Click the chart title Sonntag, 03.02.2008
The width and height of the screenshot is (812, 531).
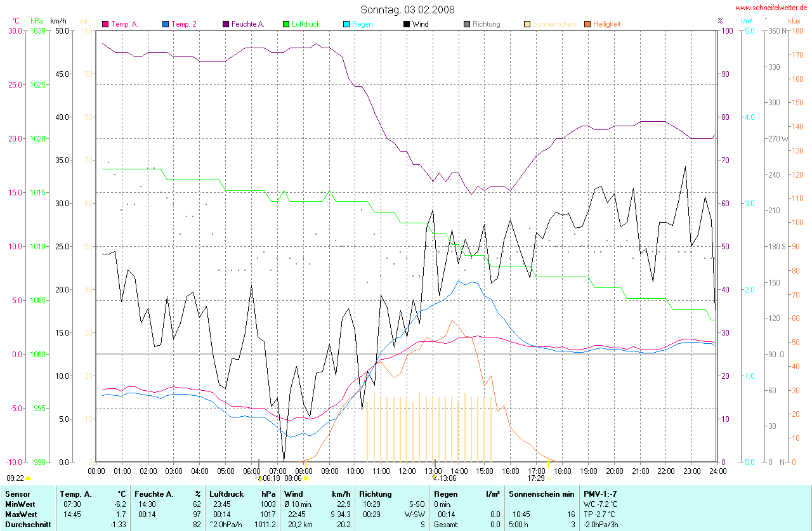pos(407,10)
